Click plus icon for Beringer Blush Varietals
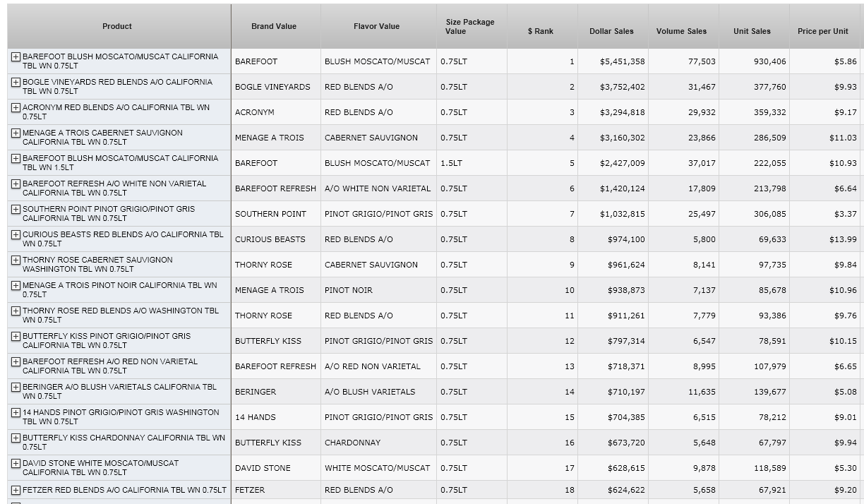The width and height of the screenshot is (864, 504). point(16,387)
